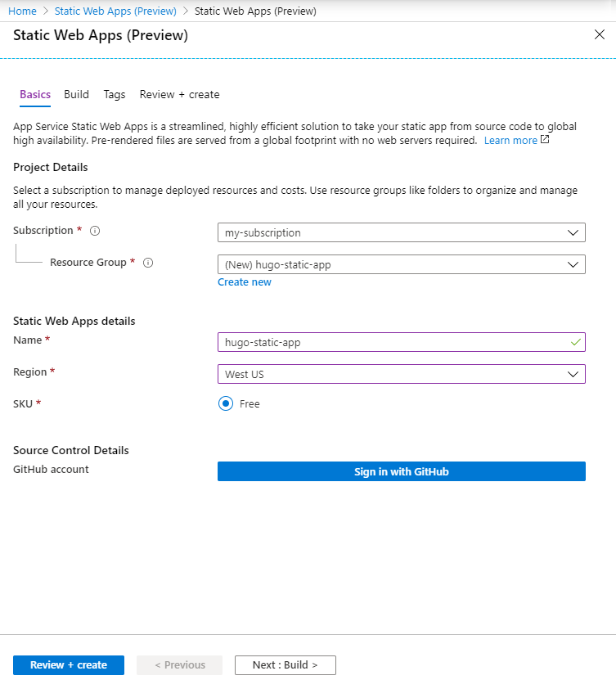Click the disabled Previous button
The width and height of the screenshot is (616, 689).
pos(180,665)
